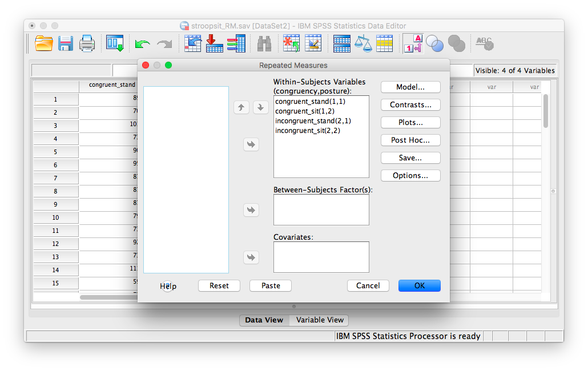The width and height of the screenshot is (588, 371).
Task: Open Use Variable Sets icon
Action: tap(435, 43)
